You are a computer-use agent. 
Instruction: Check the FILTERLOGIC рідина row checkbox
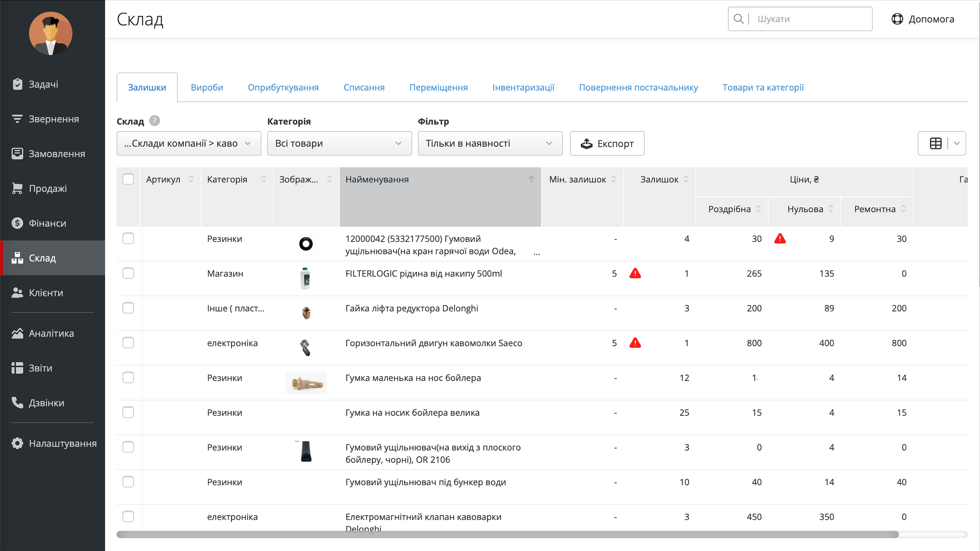[x=128, y=273]
